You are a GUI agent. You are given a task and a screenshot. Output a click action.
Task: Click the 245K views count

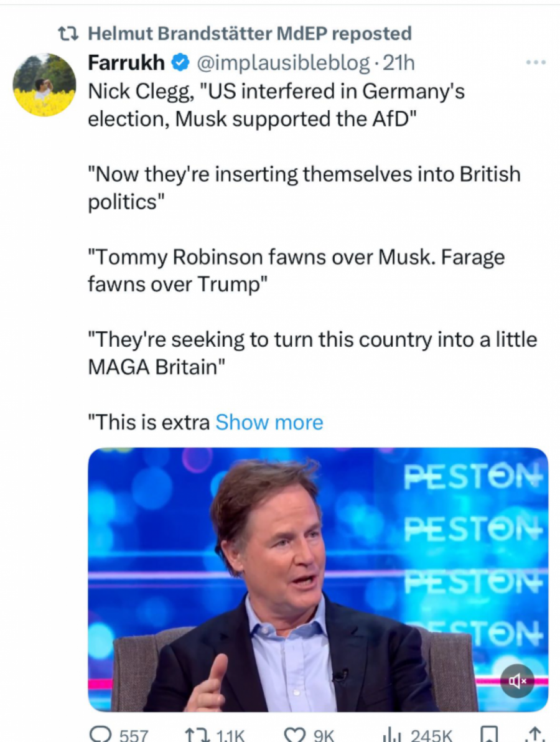click(431, 736)
